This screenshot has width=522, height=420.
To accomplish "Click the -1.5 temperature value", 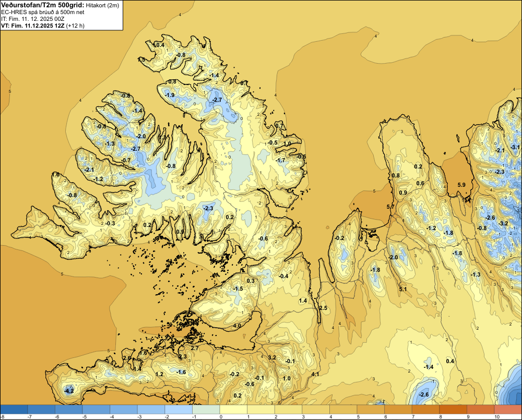I will pyautogui.click(x=238, y=289).
